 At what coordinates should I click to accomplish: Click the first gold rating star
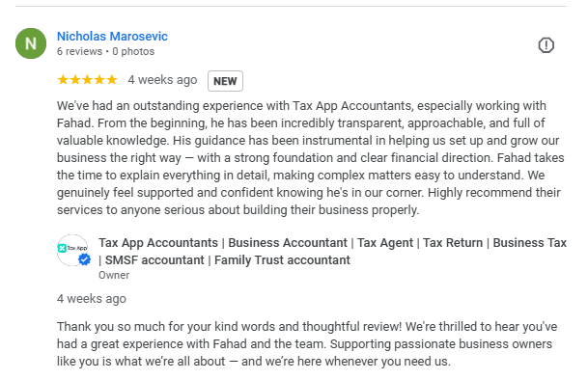coord(63,80)
